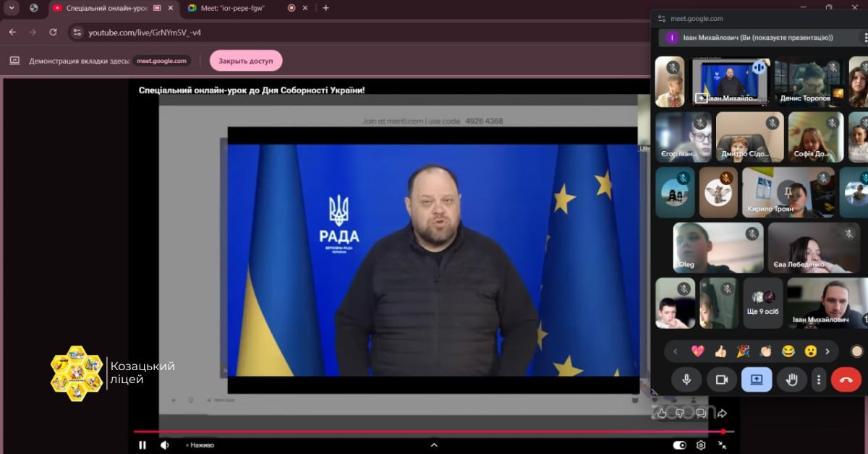Image resolution: width=868 pixels, height=454 pixels.
Task: Click the "Закрыть доступ" button
Action: click(246, 61)
